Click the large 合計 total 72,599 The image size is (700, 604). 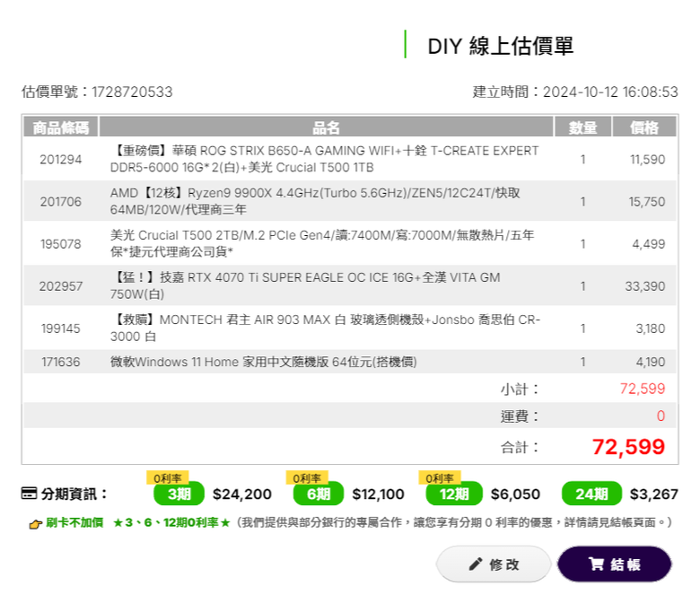(628, 447)
